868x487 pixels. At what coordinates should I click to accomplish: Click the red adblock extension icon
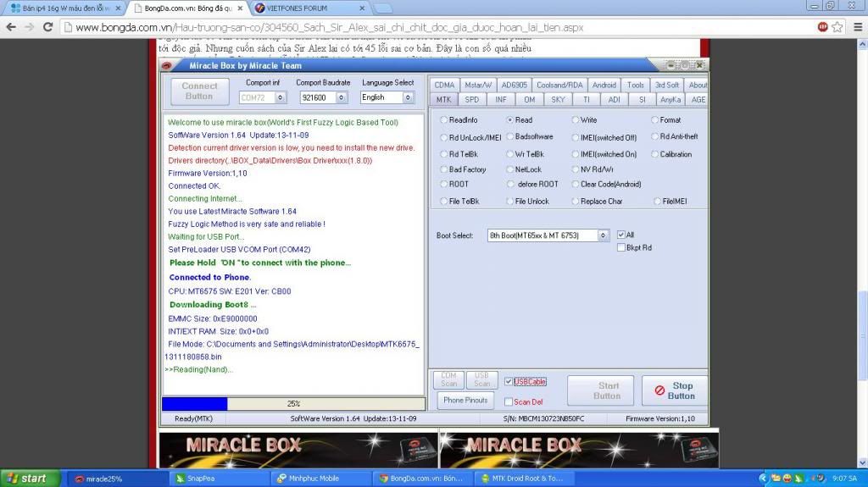coord(822,26)
